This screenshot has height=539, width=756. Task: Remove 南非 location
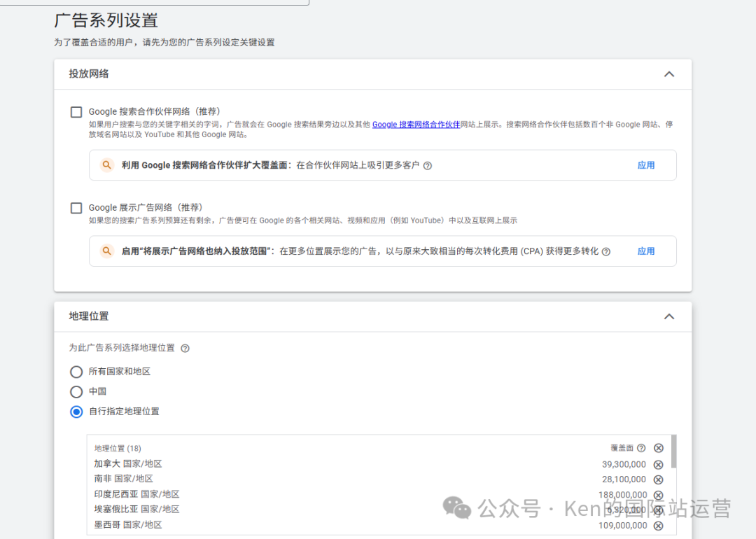[659, 479]
